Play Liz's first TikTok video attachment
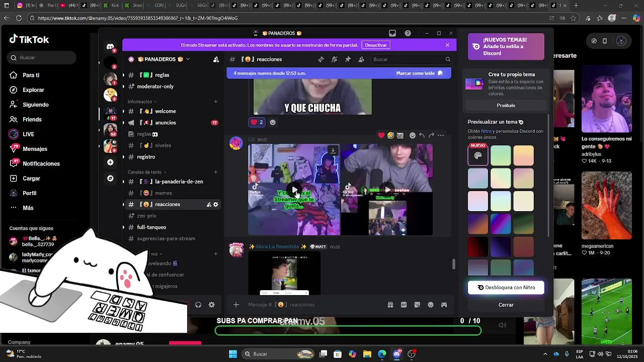This screenshot has height=362, width=644. tap(294, 190)
